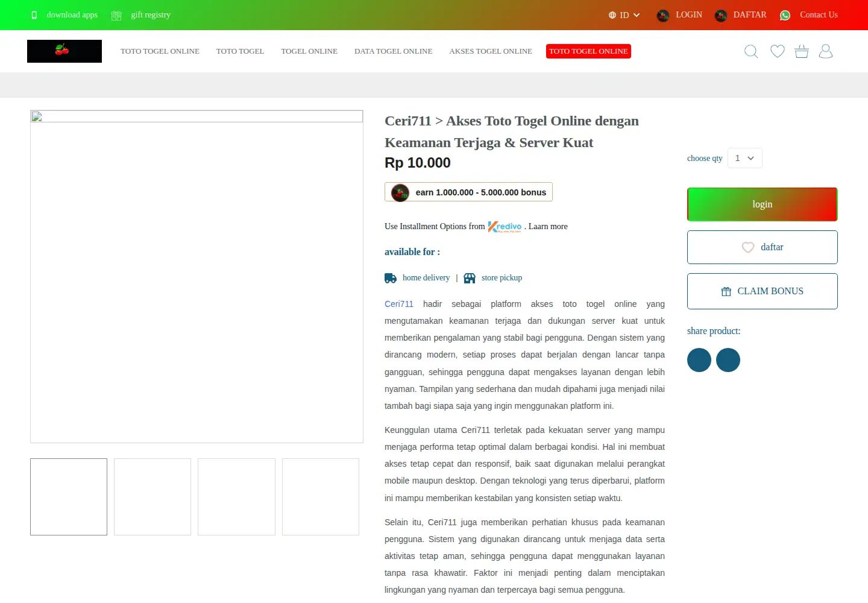
Task: Click the Kredivo logo
Action: (x=505, y=227)
